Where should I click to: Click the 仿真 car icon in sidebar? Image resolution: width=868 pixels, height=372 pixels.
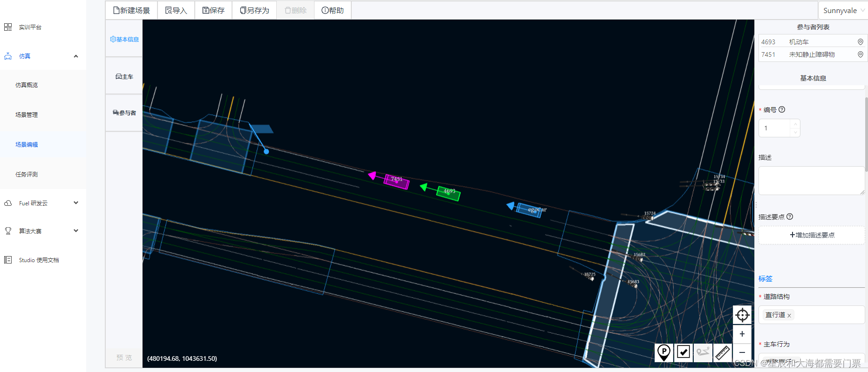pyautogui.click(x=8, y=56)
